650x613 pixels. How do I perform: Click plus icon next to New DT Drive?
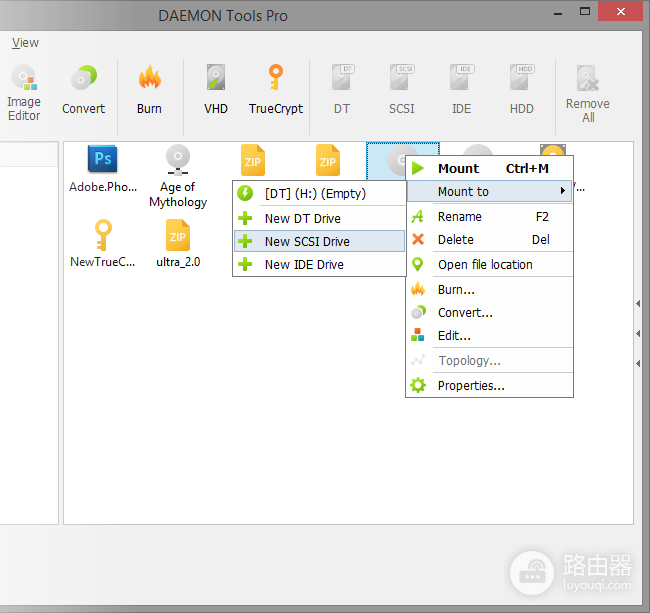(245, 218)
